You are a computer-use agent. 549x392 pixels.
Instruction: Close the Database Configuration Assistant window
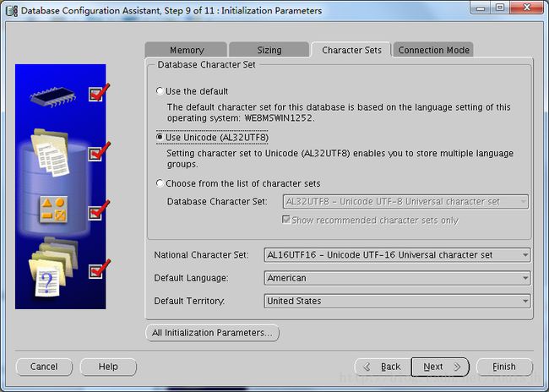click(x=526, y=8)
